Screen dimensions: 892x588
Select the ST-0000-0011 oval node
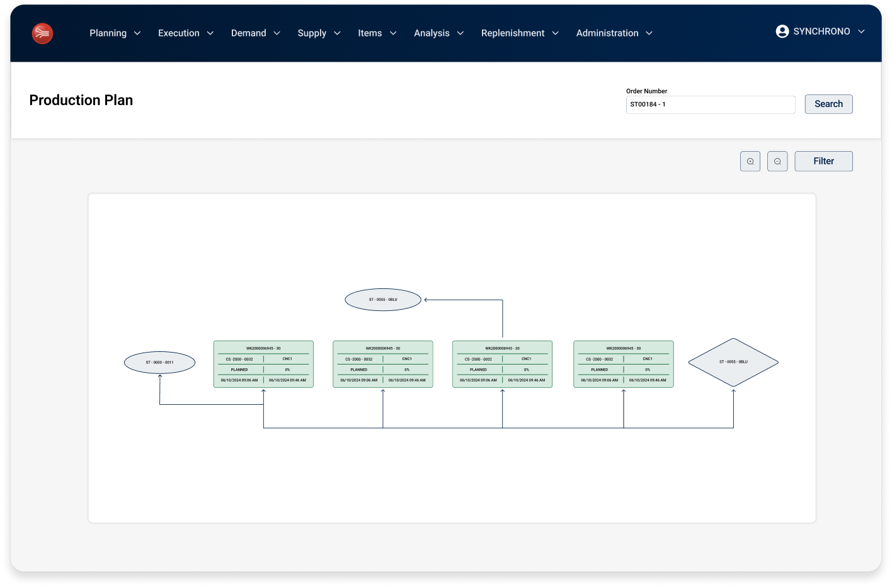tap(159, 363)
